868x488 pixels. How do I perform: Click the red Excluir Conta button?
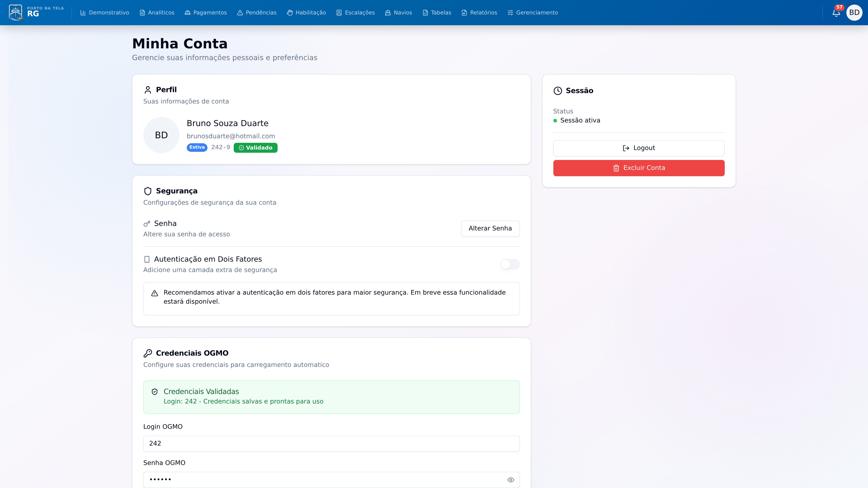tap(639, 168)
